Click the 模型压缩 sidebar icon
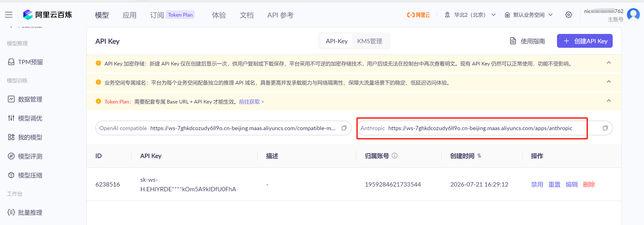Screen dimensions: 644x225 (11, 175)
